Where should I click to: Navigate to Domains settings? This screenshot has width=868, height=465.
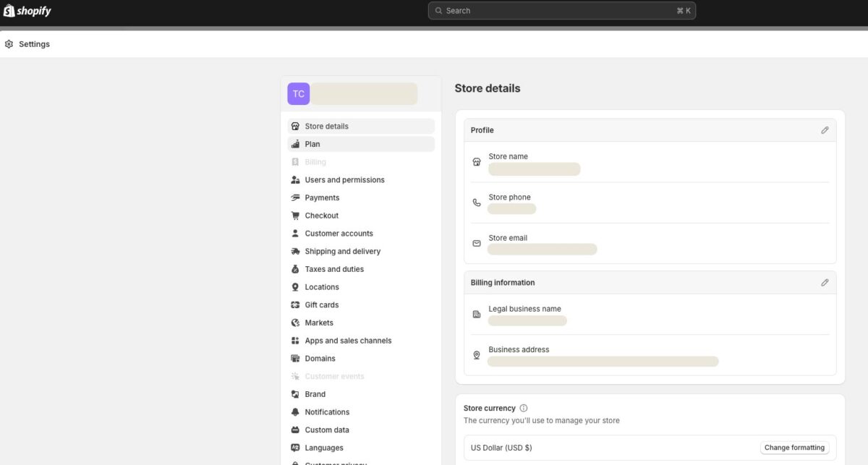tap(320, 359)
